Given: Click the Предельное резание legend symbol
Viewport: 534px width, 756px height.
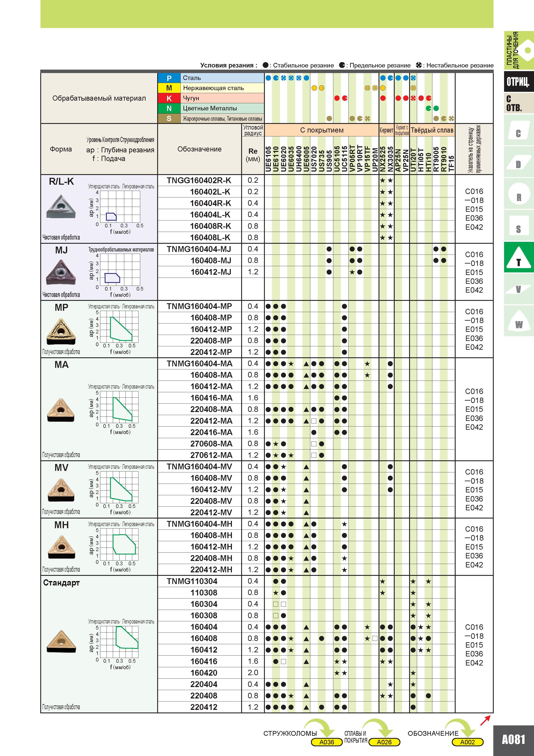Looking at the screenshot, I should coord(342,65).
